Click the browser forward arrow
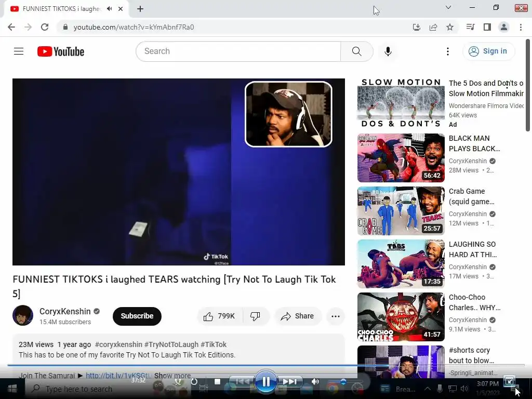Image resolution: width=532 pixels, height=399 pixels. [28, 27]
